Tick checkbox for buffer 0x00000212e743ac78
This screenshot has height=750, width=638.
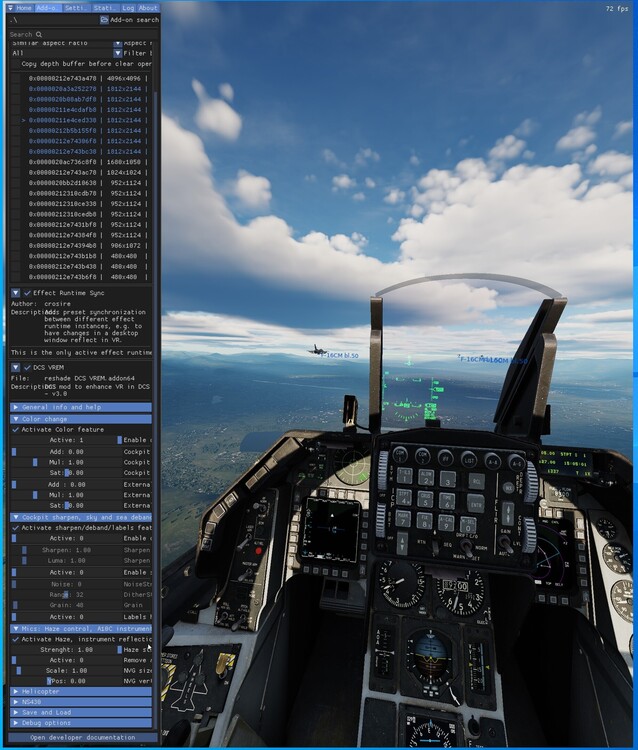coord(16,172)
